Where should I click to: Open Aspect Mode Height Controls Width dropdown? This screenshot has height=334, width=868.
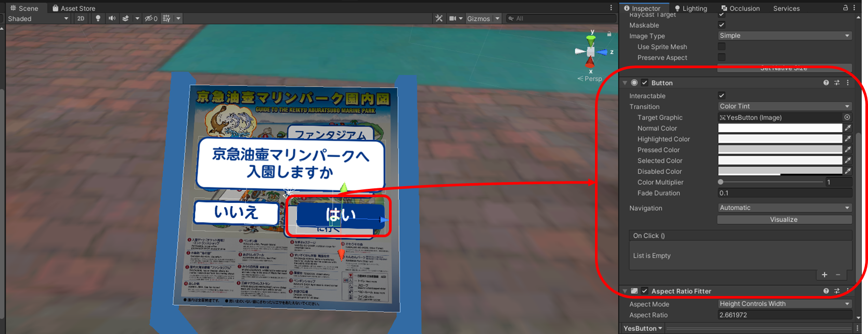pyautogui.click(x=784, y=304)
